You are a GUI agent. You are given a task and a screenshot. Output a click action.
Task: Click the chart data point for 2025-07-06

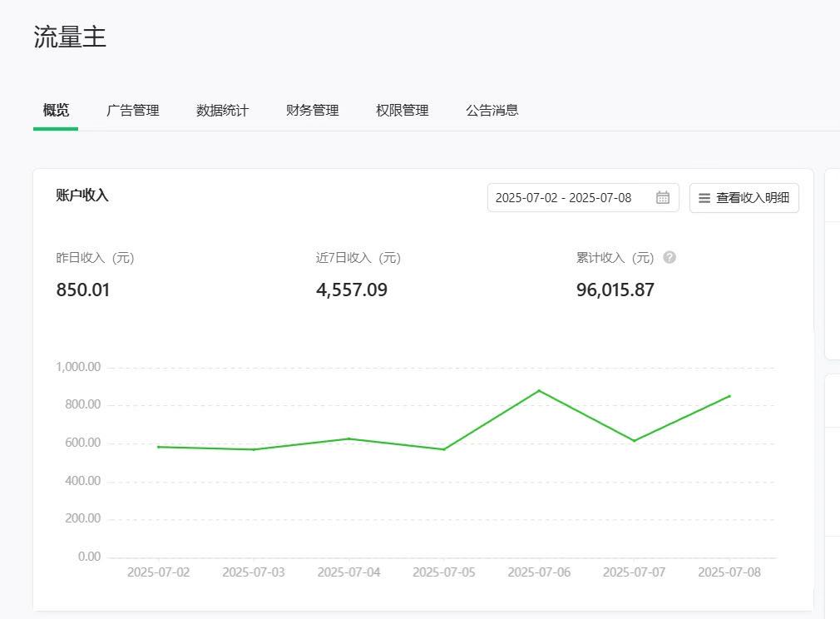539,391
